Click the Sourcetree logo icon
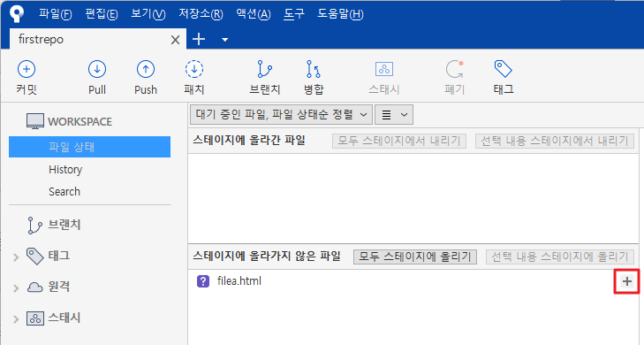 17,13
